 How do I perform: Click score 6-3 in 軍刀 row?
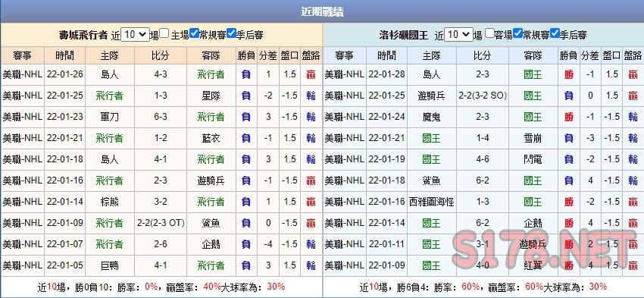tap(160, 117)
